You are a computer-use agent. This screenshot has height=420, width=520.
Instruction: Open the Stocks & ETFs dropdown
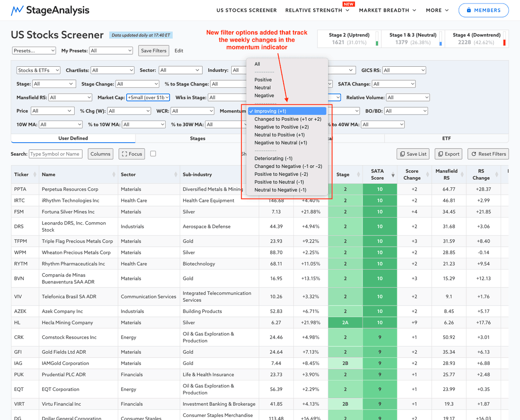coord(39,70)
